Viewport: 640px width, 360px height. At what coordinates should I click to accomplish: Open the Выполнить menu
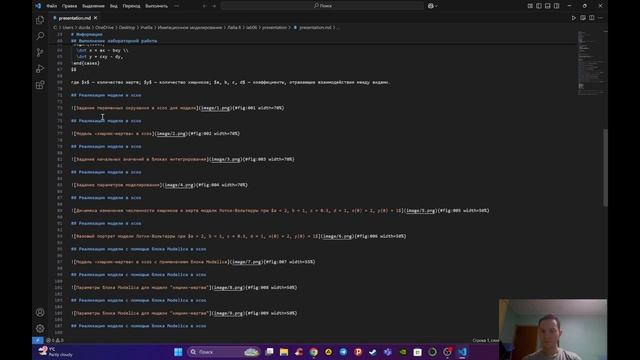tap(156, 6)
